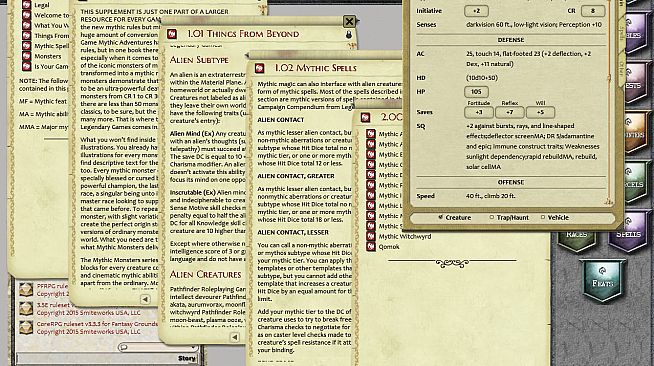Click the Reflex save box
The width and height of the screenshot is (654, 366).
[x=510, y=113]
